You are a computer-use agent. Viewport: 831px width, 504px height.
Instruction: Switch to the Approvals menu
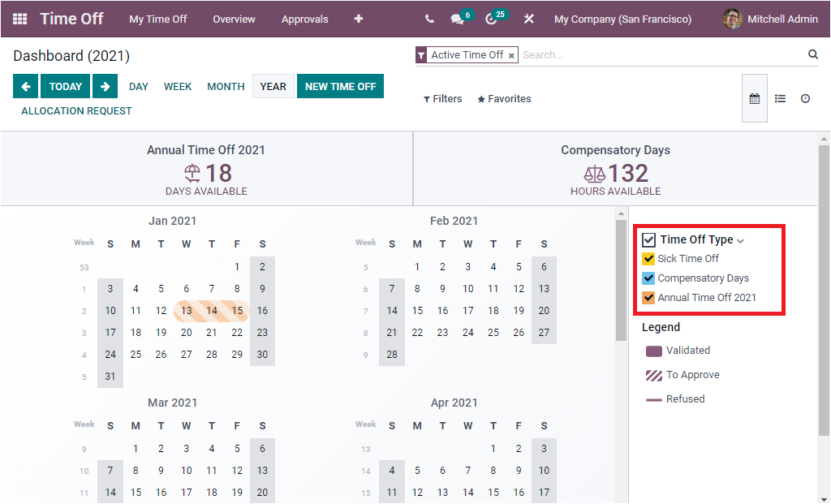point(305,19)
